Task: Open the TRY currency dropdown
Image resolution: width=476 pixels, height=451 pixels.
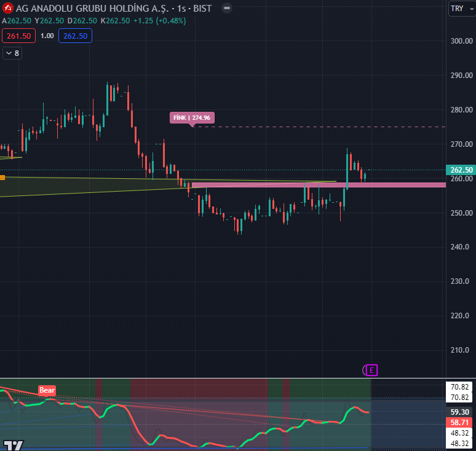Action: tap(462, 9)
